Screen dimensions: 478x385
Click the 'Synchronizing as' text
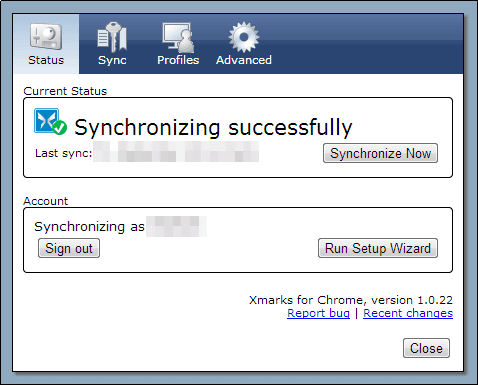point(89,227)
